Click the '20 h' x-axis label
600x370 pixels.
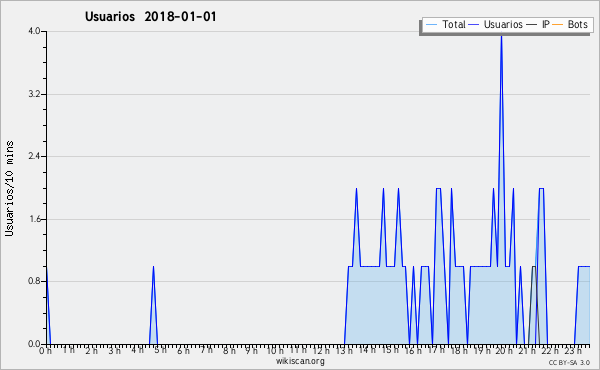[504, 350]
